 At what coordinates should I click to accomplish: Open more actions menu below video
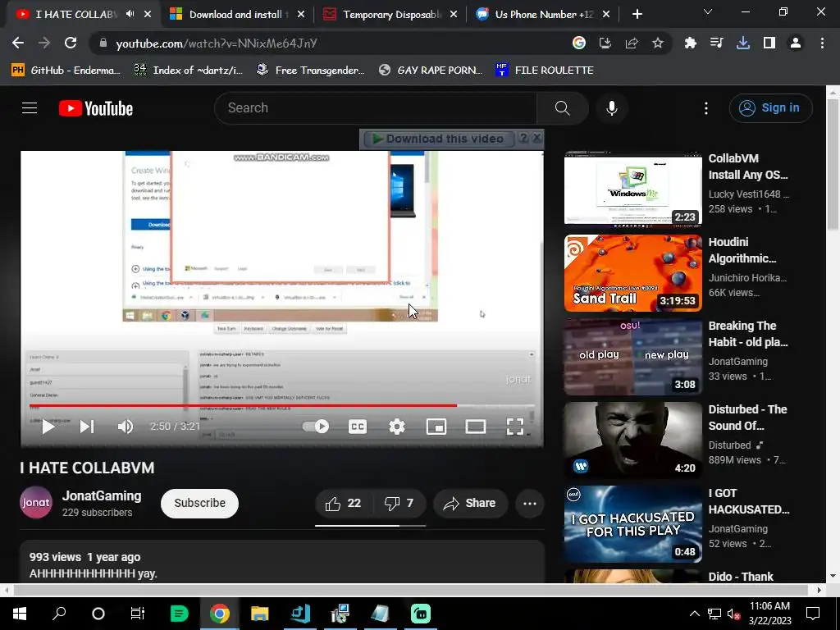tap(530, 503)
